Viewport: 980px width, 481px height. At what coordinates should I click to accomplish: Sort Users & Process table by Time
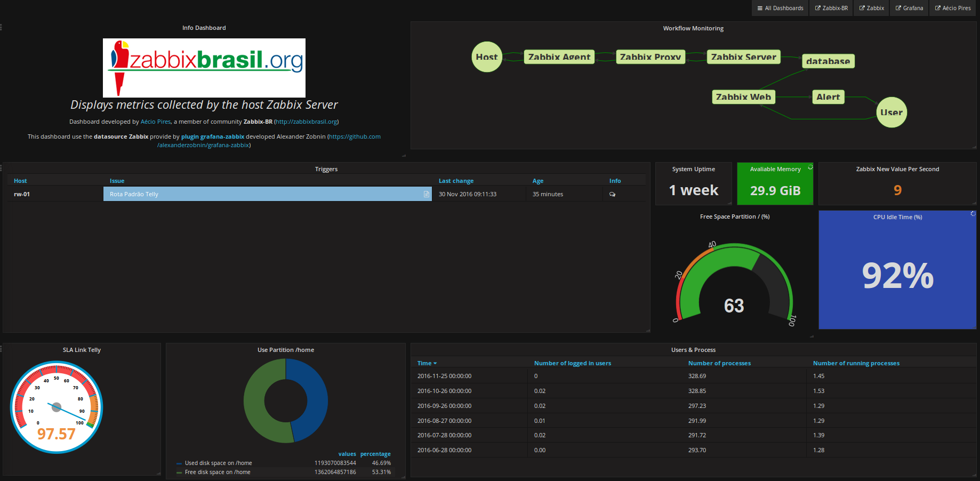[x=427, y=363]
